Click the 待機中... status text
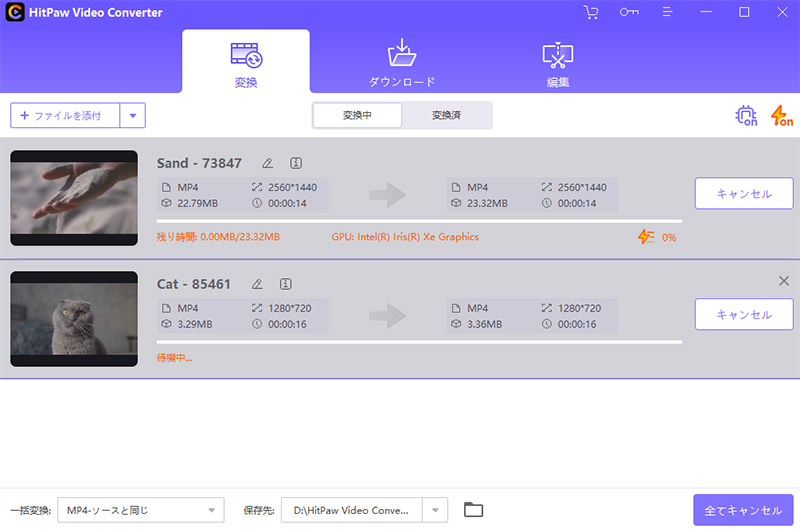The height and width of the screenshot is (529, 800). pyautogui.click(x=174, y=358)
